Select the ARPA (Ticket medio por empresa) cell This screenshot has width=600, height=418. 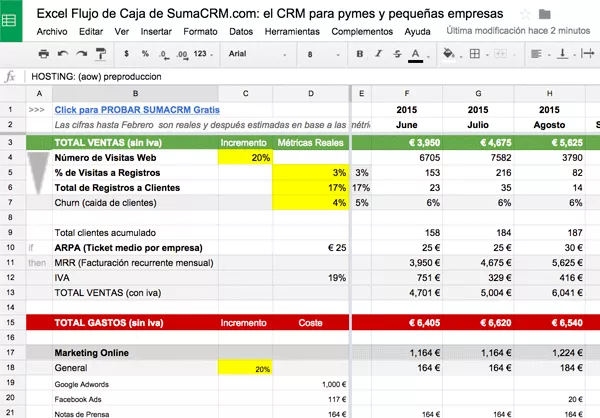[135, 248]
